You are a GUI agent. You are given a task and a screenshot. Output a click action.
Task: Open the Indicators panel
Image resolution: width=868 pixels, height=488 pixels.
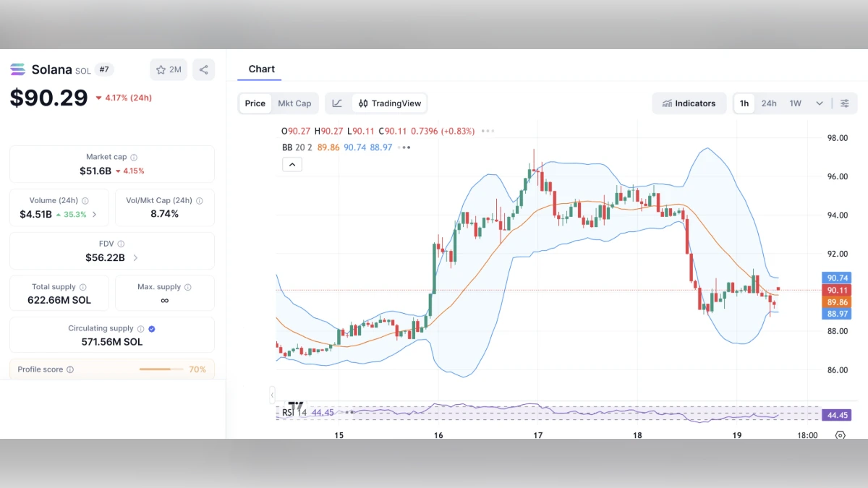[689, 103]
